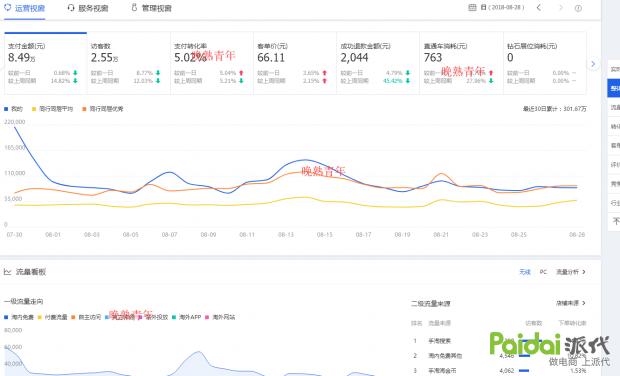Go to the next date using the right arrow
Viewport: 620px width, 376px height.
coord(560,8)
